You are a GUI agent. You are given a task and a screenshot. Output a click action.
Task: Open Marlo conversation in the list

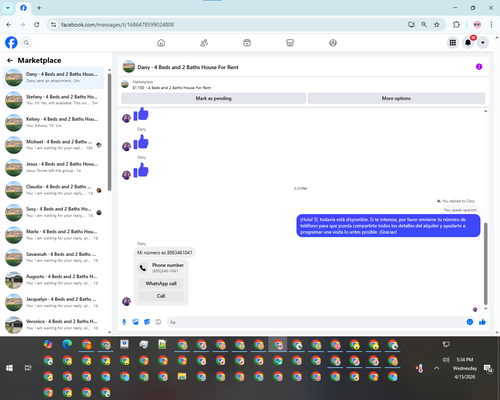53,235
